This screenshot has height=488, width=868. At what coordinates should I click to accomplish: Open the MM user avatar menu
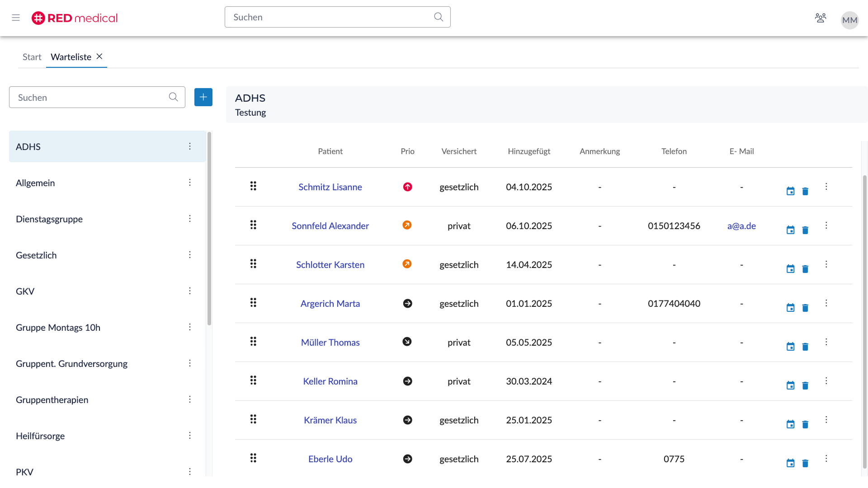(849, 20)
